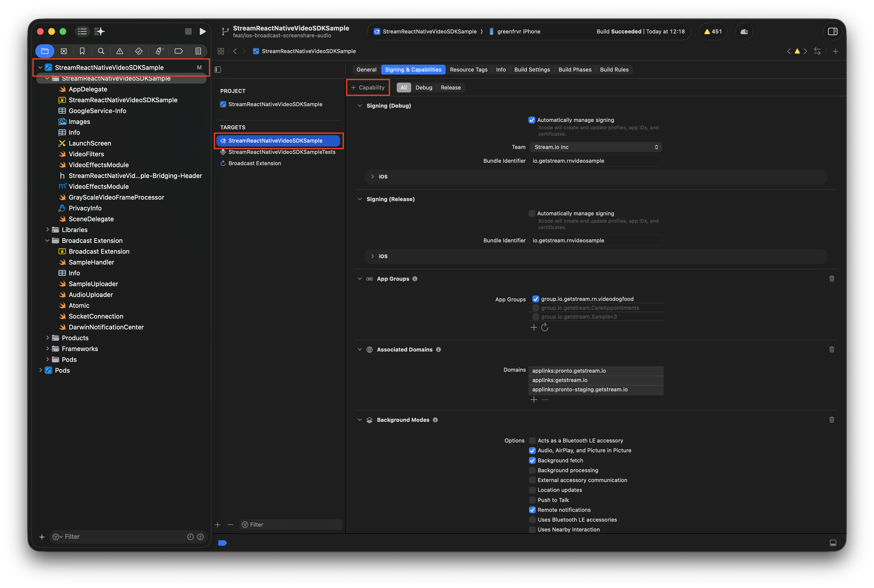
Task: Delete the App Groups capability
Action: point(831,279)
